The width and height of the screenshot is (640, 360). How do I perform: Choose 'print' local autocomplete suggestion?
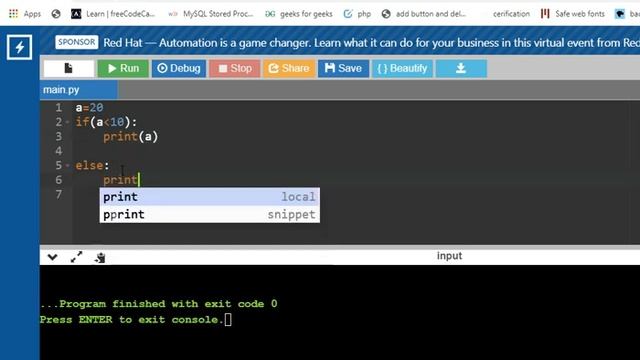point(209,197)
